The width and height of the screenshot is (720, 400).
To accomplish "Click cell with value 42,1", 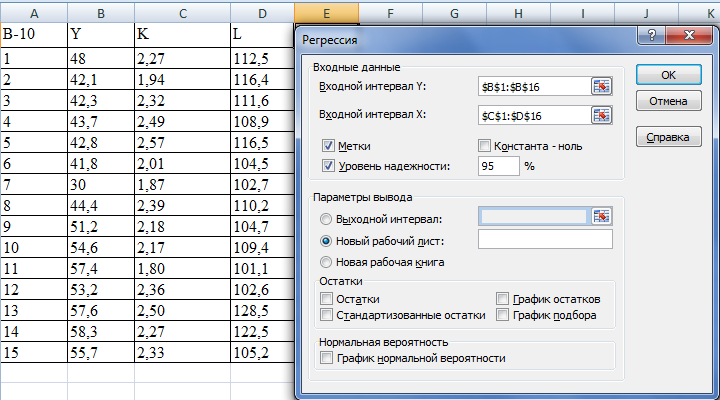I will (x=101, y=79).
